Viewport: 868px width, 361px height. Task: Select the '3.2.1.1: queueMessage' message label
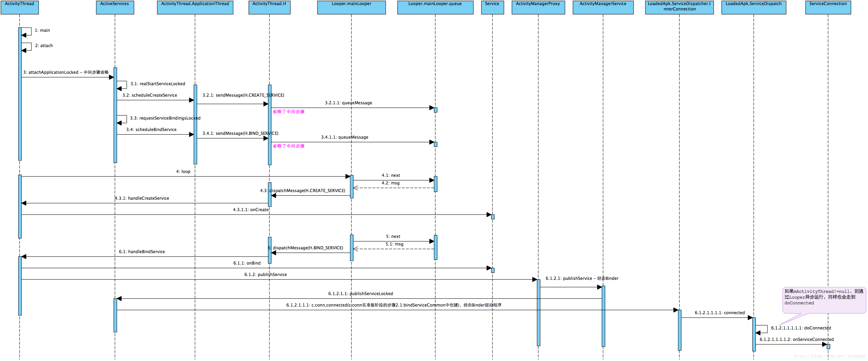(x=348, y=103)
